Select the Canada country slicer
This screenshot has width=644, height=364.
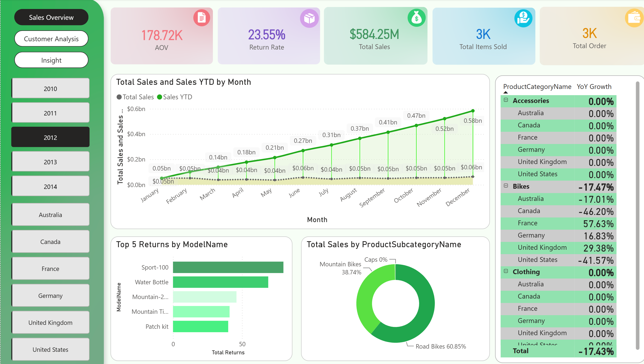(50, 242)
